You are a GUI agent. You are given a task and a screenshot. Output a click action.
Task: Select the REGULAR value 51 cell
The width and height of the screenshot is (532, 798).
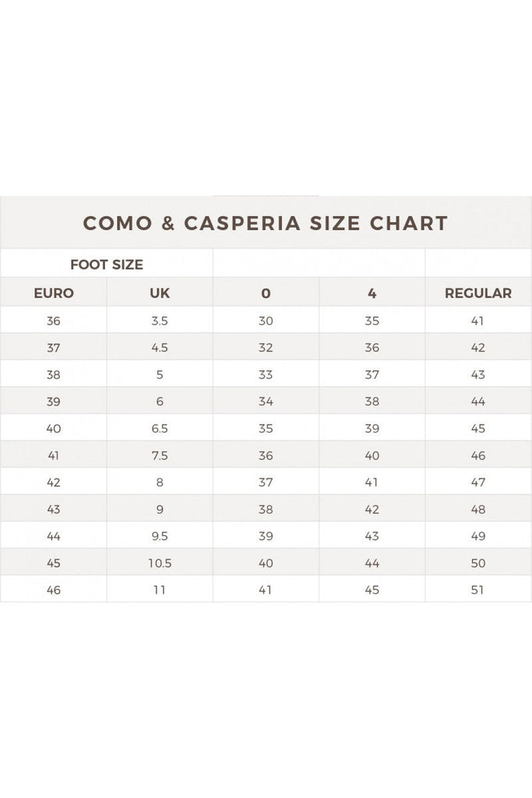point(477,590)
